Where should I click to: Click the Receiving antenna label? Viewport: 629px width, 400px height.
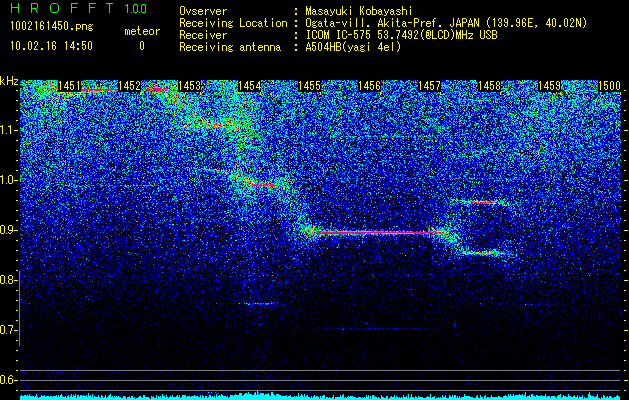pyautogui.click(x=230, y=47)
